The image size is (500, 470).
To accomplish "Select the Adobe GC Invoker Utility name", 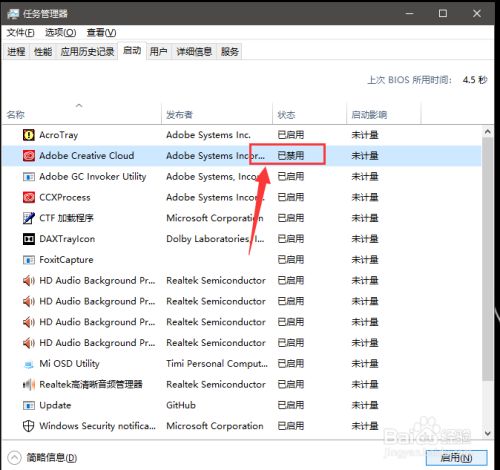I will 93,177.
